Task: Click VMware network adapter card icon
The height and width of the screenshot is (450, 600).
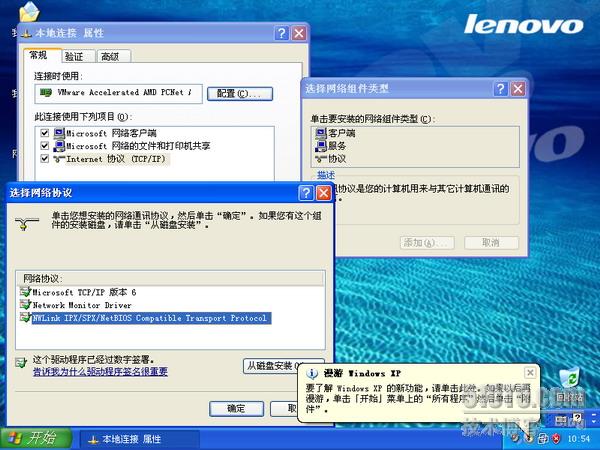Action: 46,93
